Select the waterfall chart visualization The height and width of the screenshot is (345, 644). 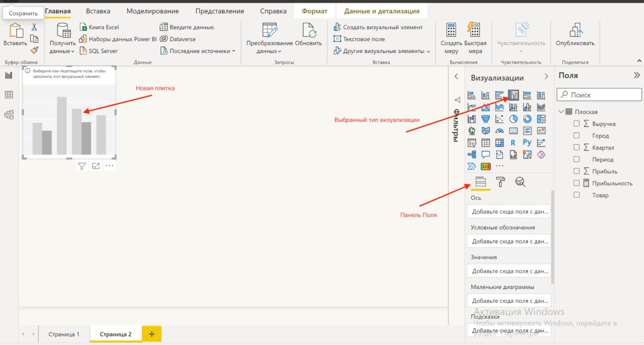(x=472, y=119)
